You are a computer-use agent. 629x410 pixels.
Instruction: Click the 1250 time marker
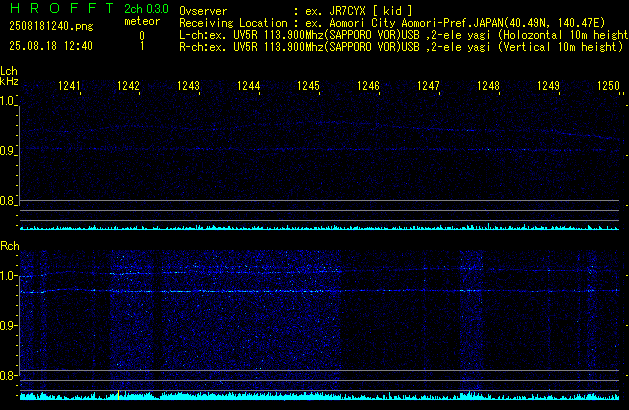click(x=609, y=86)
